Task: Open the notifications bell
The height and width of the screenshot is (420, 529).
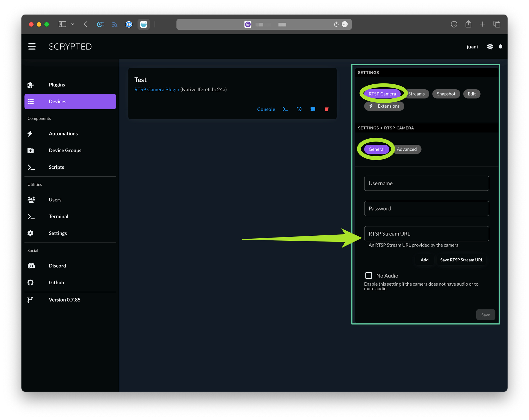Action: (x=500, y=47)
